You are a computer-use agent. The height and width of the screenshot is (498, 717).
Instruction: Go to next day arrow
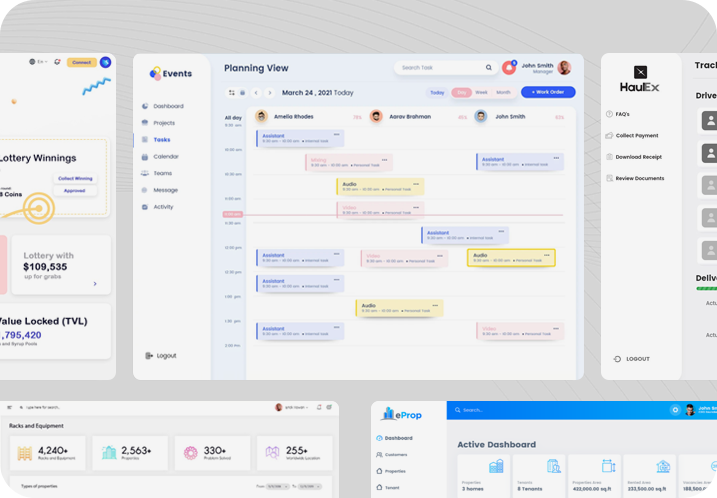pyautogui.click(x=270, y=93)
